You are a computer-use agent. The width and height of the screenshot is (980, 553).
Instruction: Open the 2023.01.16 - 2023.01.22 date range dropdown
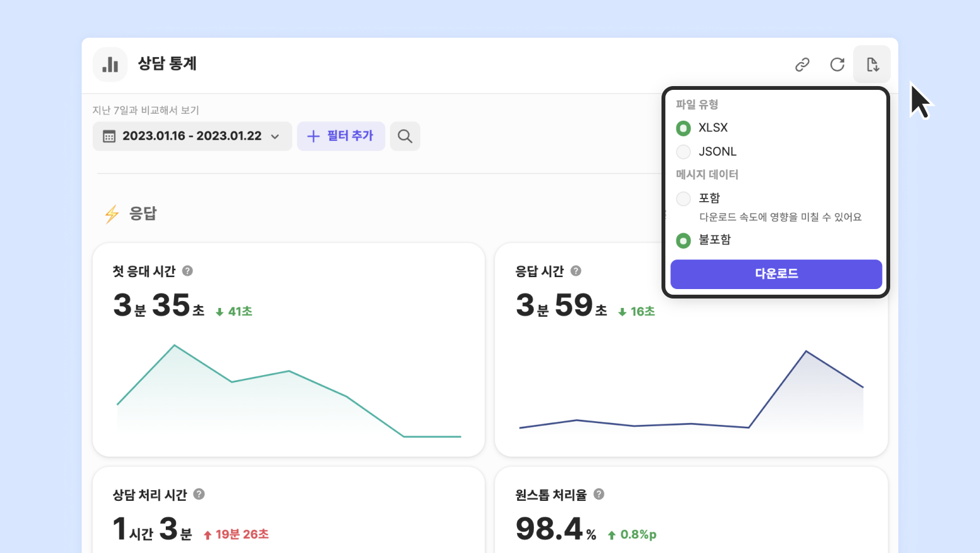(192, 136)
